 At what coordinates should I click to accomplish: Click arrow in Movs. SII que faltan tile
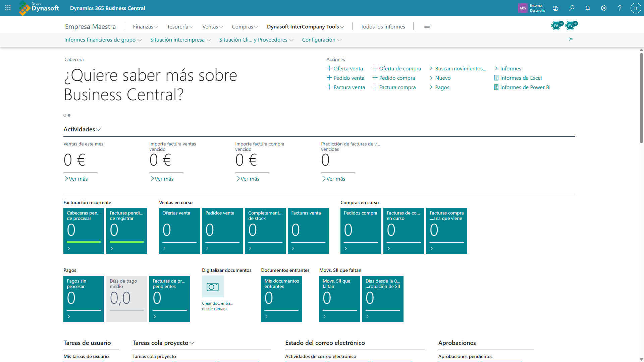point(324,316)
